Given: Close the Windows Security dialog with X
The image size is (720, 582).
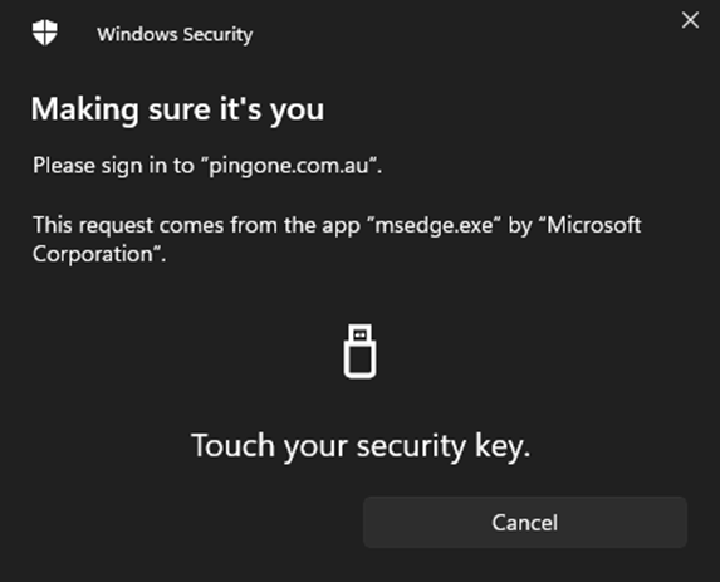Looking at the screenshot, I should coord(690,20).
